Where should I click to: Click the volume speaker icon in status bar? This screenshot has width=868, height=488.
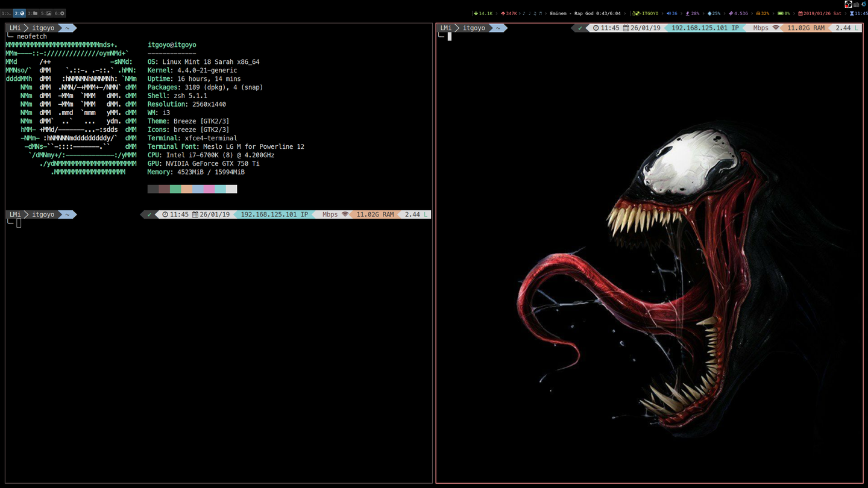point(668,13)
